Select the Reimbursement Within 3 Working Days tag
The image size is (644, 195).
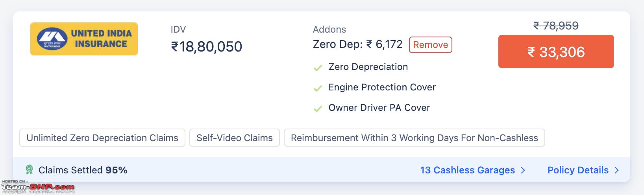coord(415,138)
